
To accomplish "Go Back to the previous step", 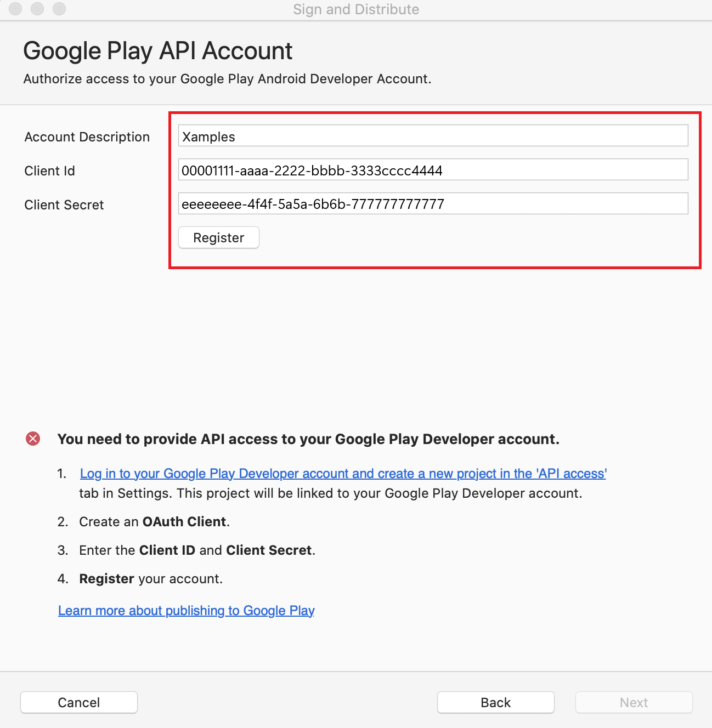I will (495, 702).
